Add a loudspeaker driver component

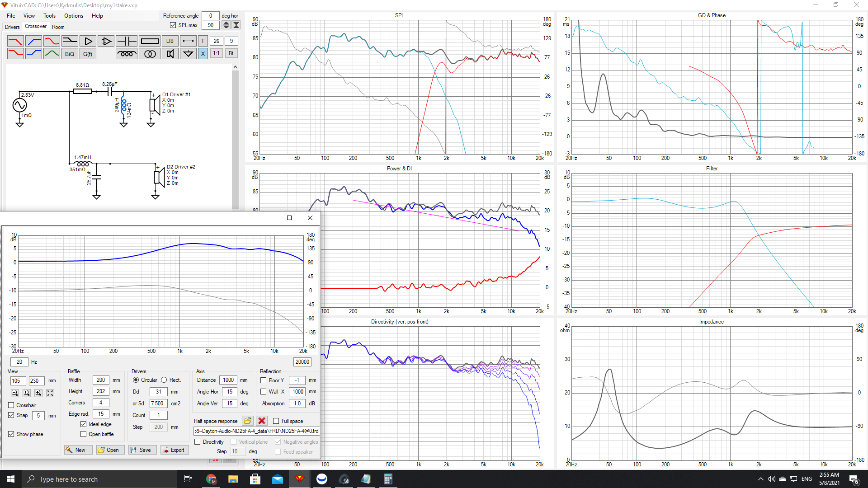pos(170,54)
